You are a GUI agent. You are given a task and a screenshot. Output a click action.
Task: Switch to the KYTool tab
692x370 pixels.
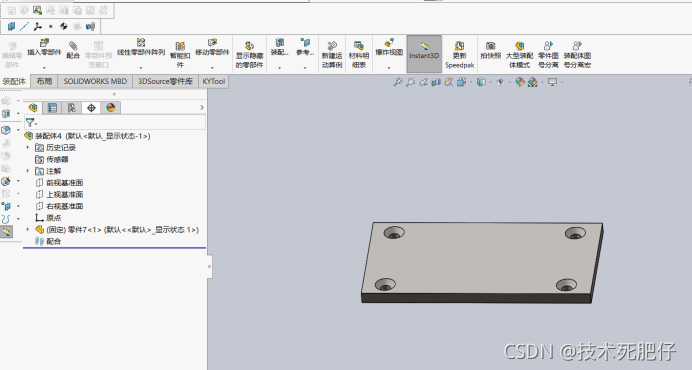point(214,81)
